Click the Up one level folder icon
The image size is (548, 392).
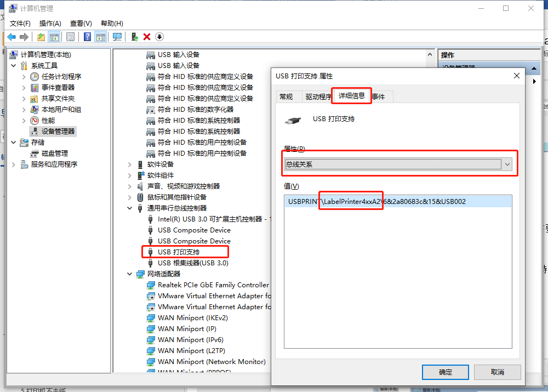41,37
